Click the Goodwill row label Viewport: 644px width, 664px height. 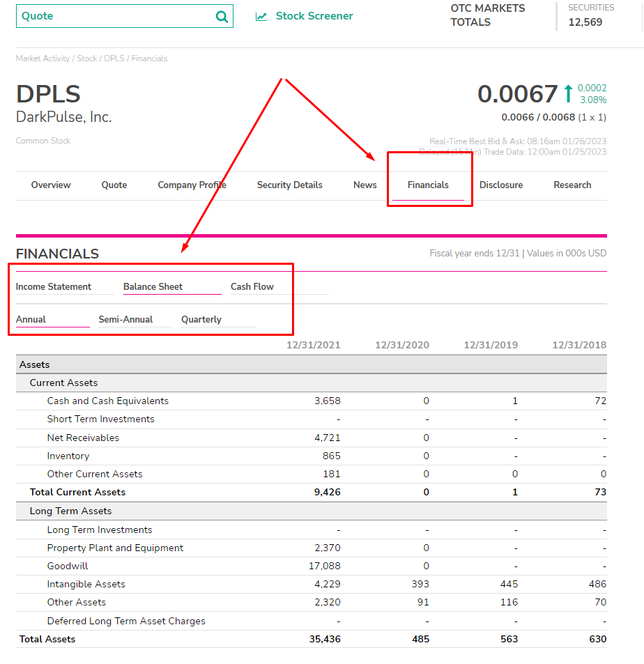click(x=68, y=566)
